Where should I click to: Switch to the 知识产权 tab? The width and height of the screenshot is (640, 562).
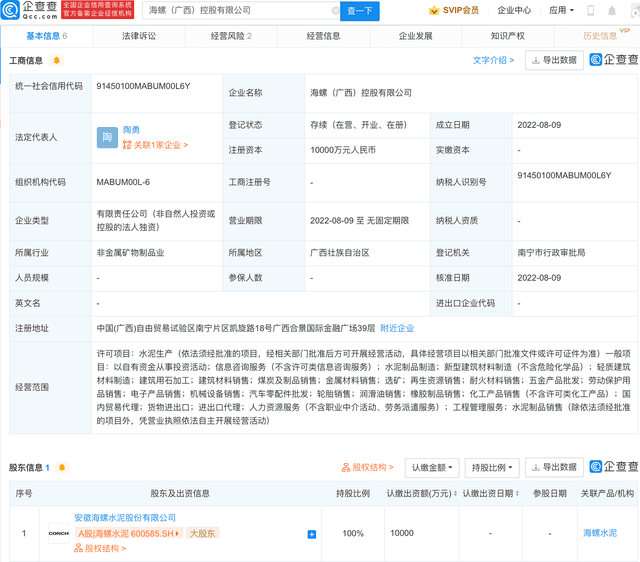(508, 35)
